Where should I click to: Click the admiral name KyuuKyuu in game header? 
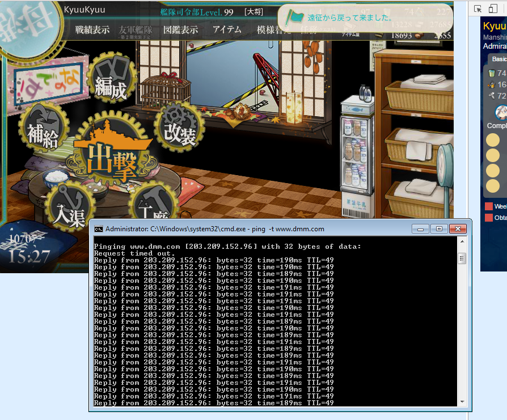click(84, 10)
